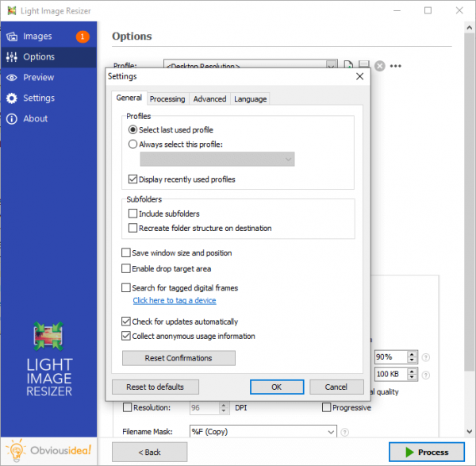Enable Include subfolders checkbox

tap(132, 214)
